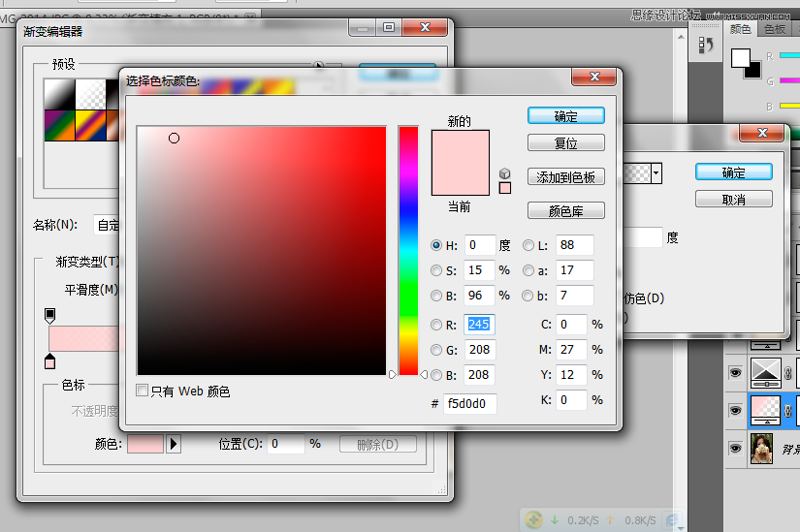Image resolution: width=800 pixels, height=532 pixels.
Task: Maximize the gradient editor window
Action: pos(389,27)
